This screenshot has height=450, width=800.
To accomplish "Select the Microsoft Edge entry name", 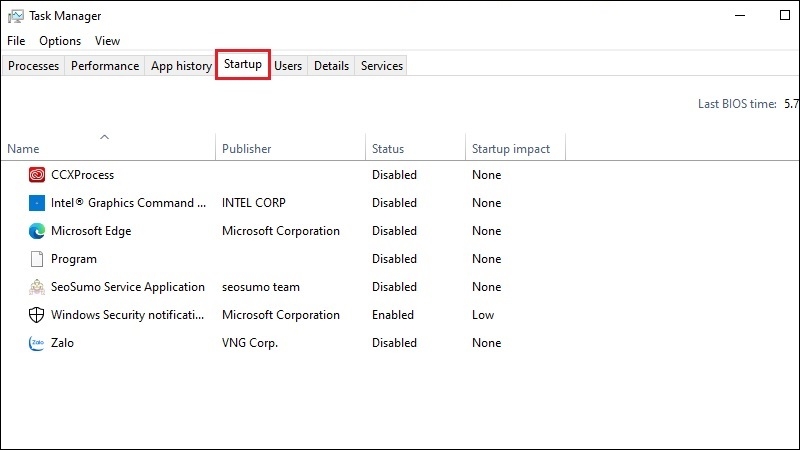I will [91, 231].
